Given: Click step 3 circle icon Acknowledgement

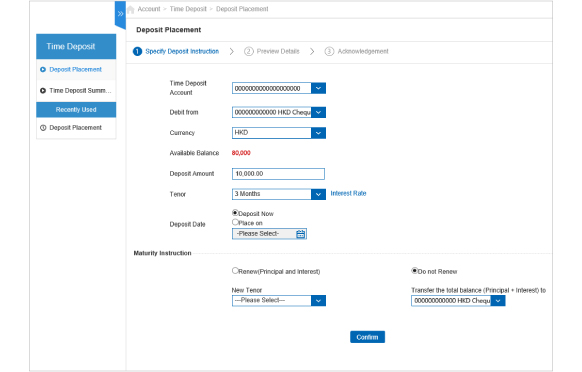Looking at the screenshot, I should coord(329,51).
